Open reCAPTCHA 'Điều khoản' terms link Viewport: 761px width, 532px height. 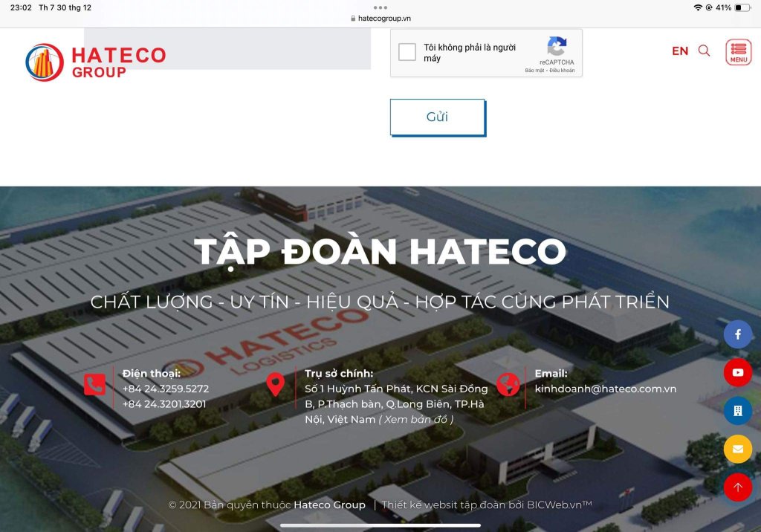point(562,71)
